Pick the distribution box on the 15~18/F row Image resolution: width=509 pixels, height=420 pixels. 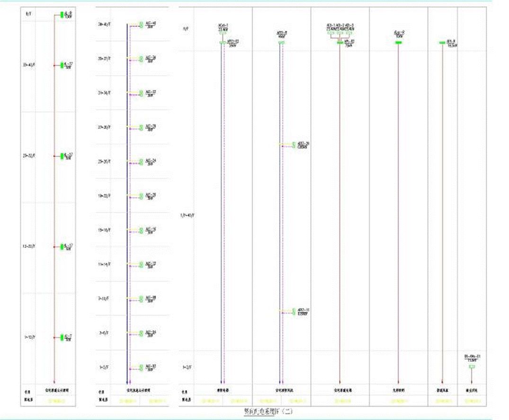141,230
